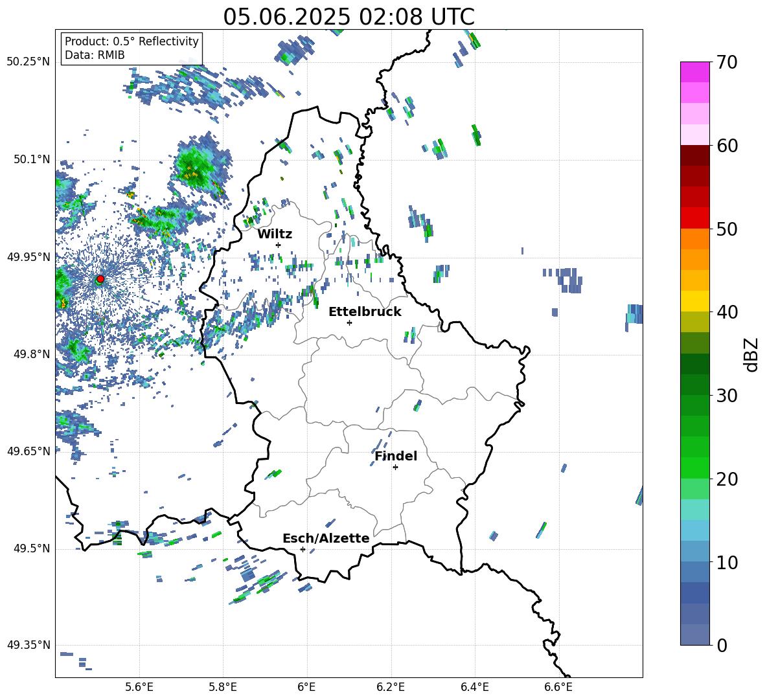Viewport: 767px width, 700px height.
Task: Click the 6.4°E longitude label
Action: click(474, 687)
